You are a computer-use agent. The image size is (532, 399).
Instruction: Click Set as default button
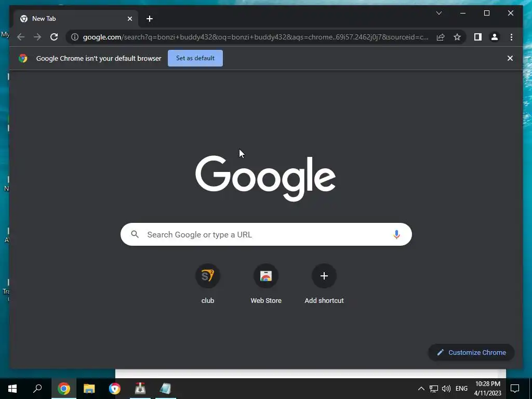tap(195, 58)
